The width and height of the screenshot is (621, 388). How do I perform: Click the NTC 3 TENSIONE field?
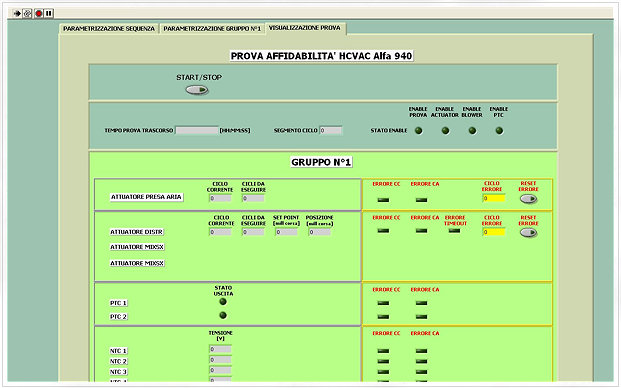tap(220, 370)
